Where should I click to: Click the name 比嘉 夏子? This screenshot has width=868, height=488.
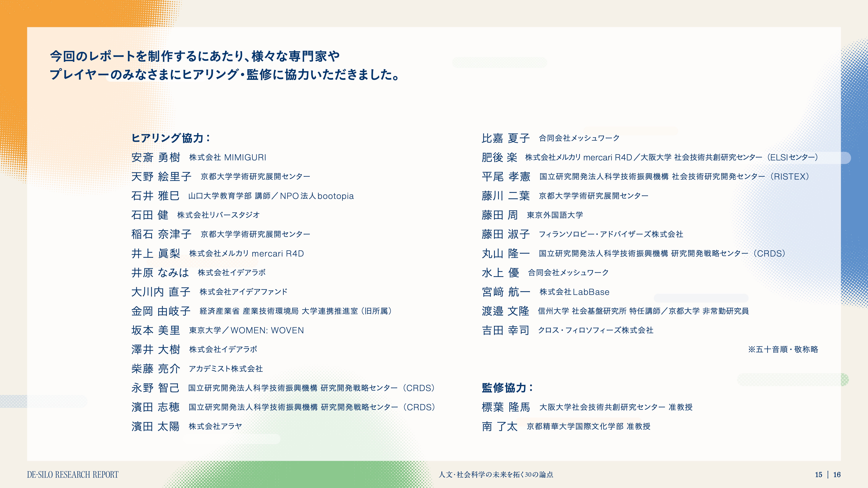(x=506, y=138)
